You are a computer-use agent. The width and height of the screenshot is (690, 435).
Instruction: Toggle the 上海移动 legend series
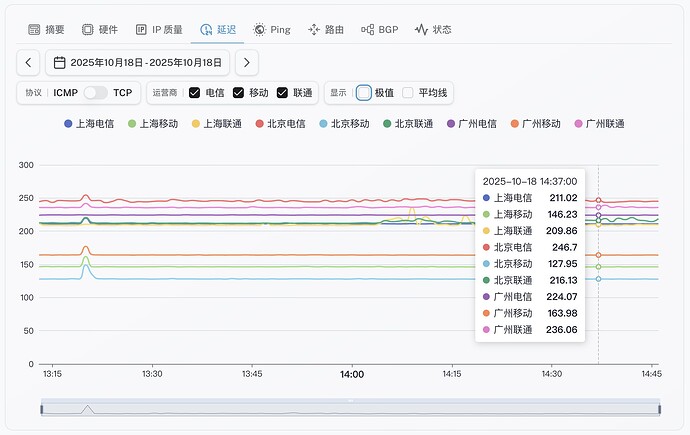pyautogui.click(x=153, y=124)
